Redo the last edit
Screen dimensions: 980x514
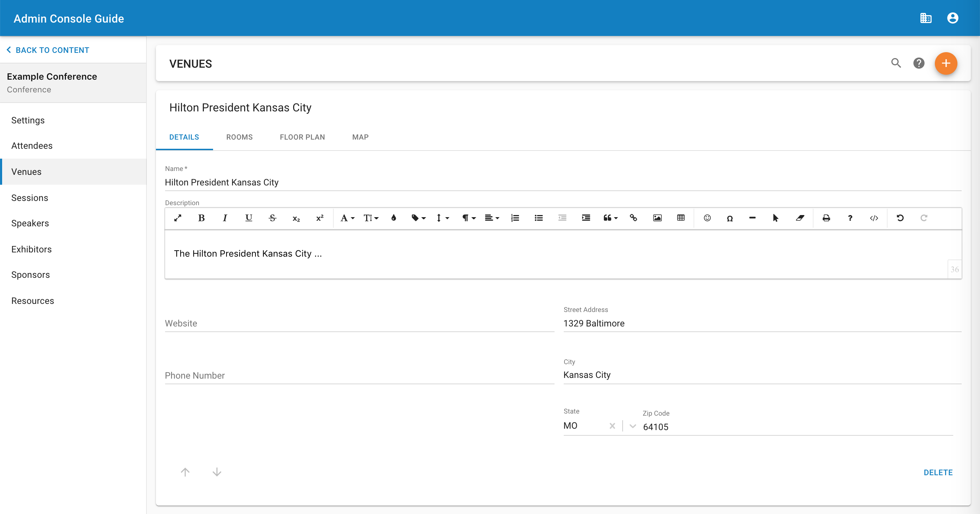click(x=924, y=218)
